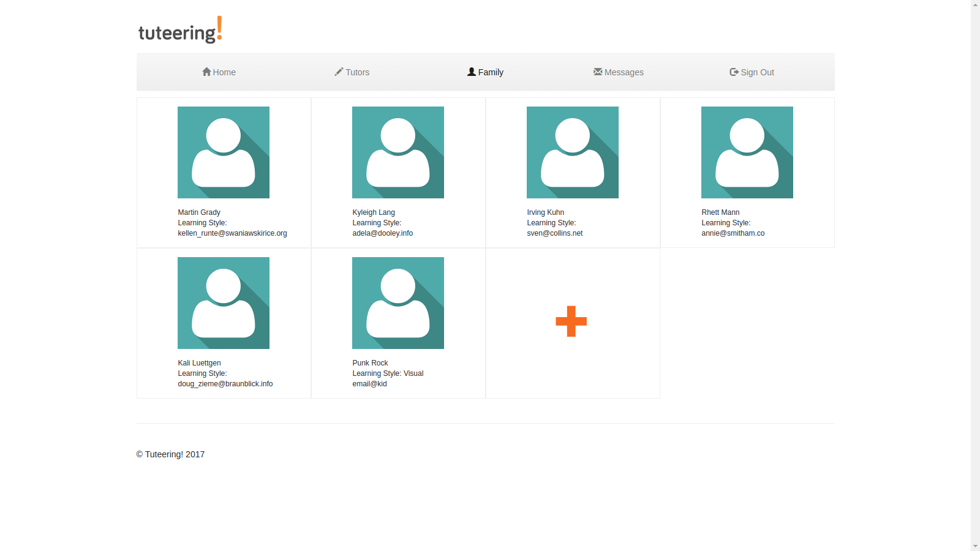Click the name Rhett Mann
Image resolution: width=980 pixels, height=551 pixels.
tap(720, 212)
